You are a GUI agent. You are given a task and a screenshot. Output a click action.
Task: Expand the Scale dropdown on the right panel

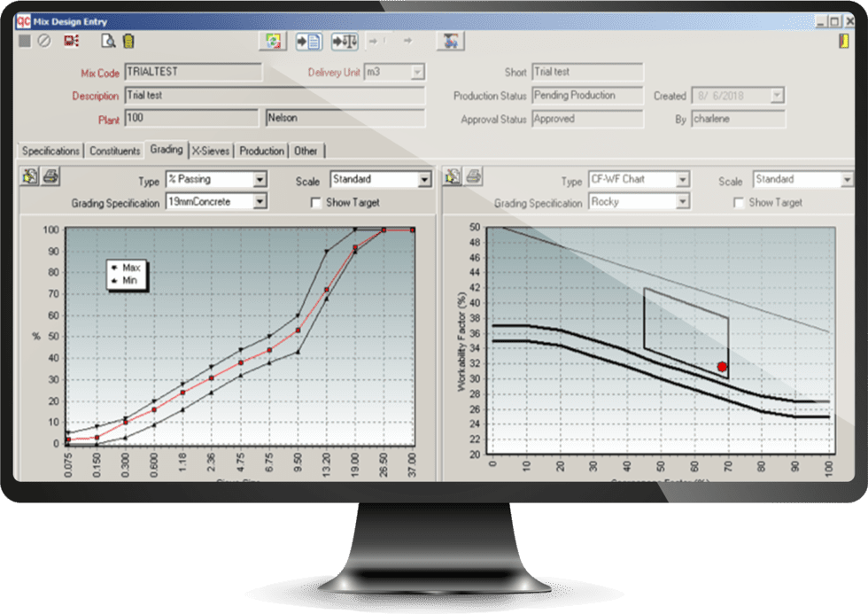[847, 178]
